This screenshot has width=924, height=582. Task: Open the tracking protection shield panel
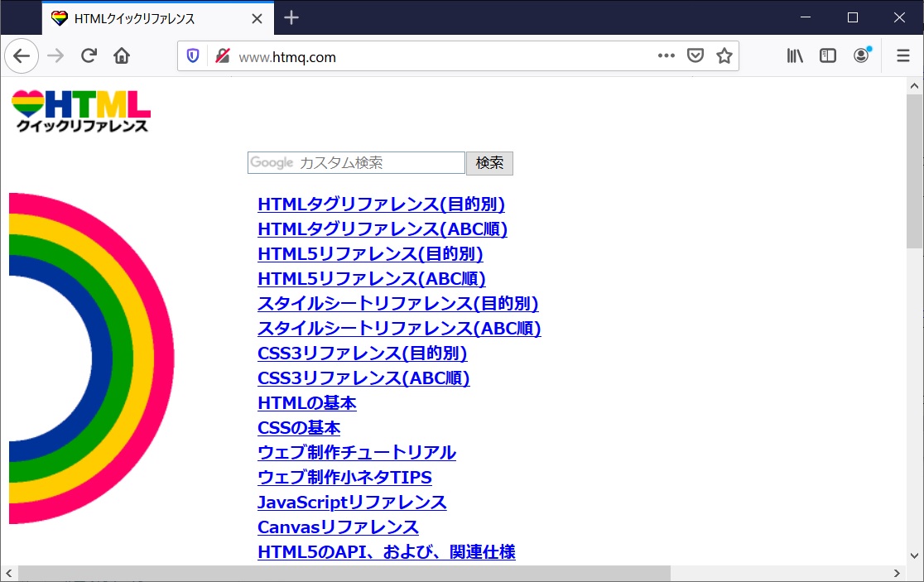tap(193, 56)
